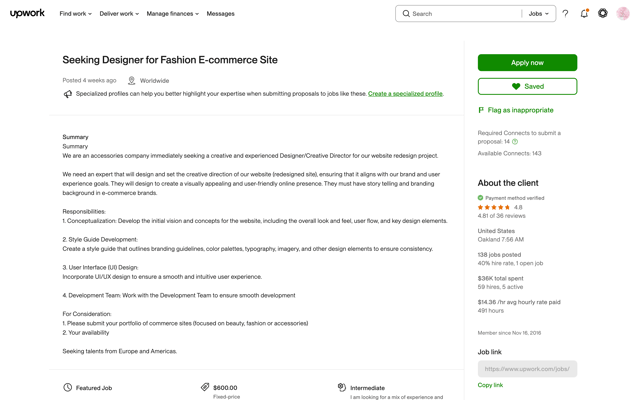The image size is (640, 400).
Task: Click the circular icon beside the avatar
Action: (603, 13)
